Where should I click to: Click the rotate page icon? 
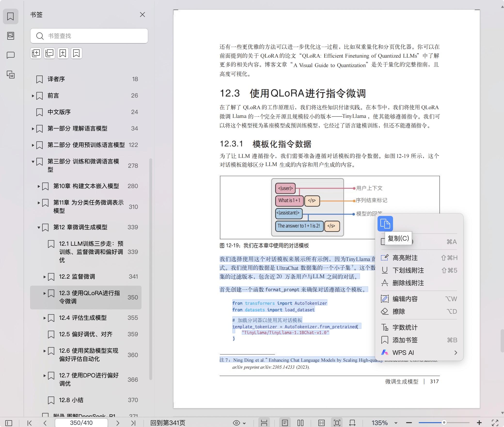click(352, 423)
